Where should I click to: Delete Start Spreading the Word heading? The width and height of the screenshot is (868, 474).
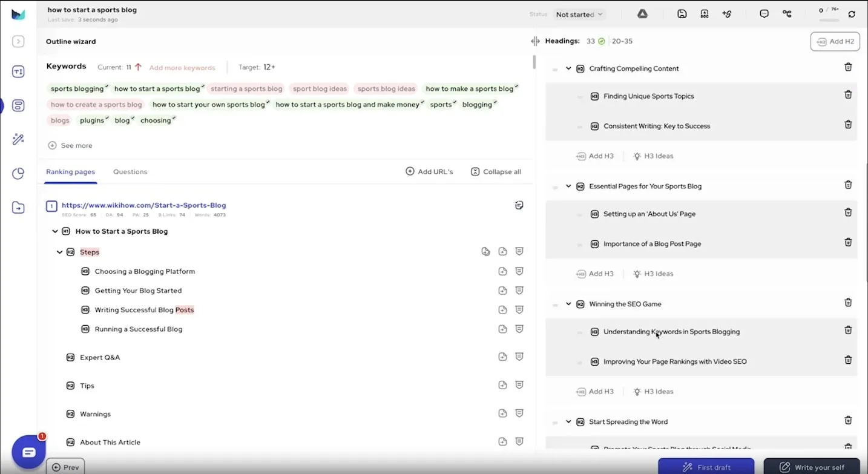pyautogui.click(x=848, y=420)
